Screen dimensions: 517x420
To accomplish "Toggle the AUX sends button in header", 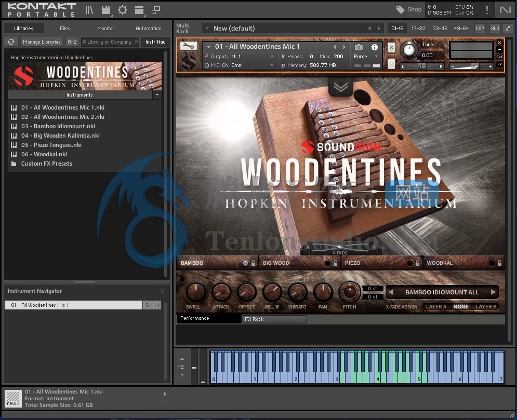I will [x=499, y=57].
